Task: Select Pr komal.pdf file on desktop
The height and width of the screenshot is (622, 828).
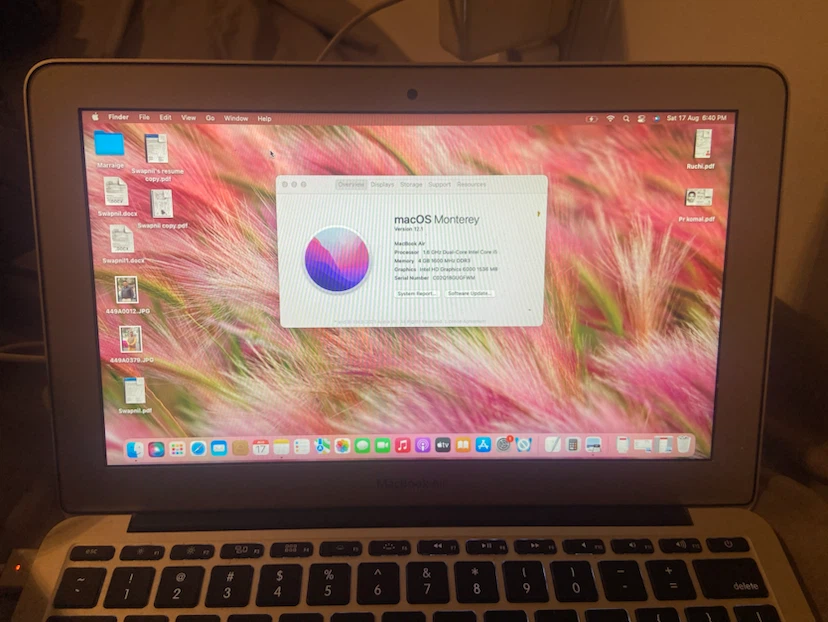Action: [x=698, y=205]
